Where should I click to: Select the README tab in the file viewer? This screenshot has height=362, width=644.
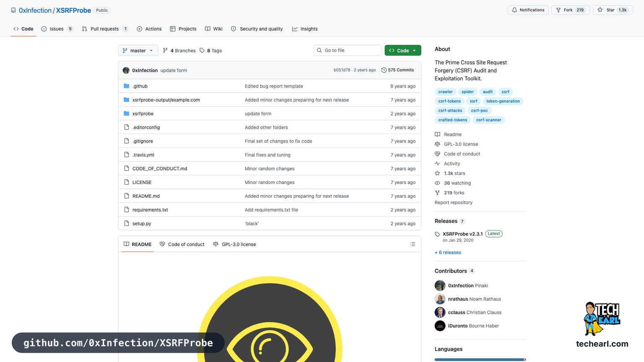click(138, 244)
